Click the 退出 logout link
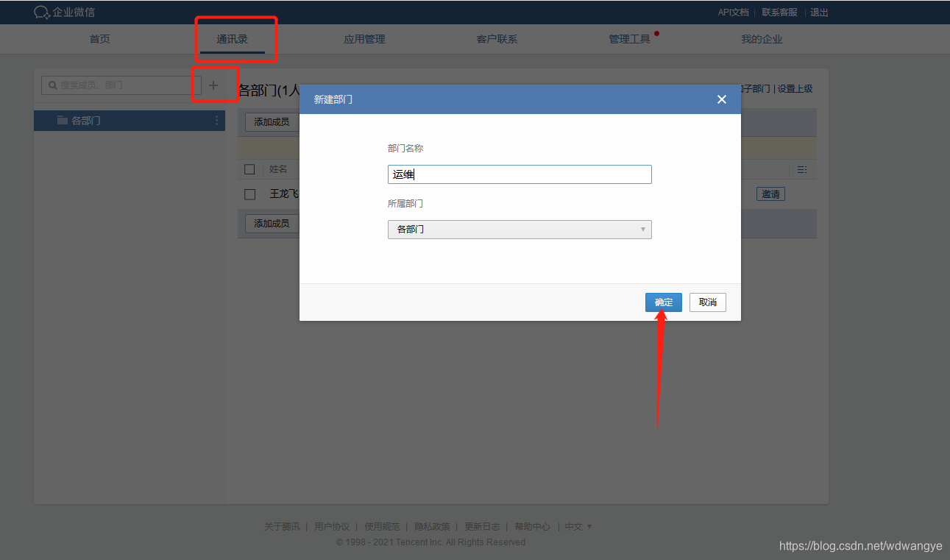 click(x=819, y=13)
